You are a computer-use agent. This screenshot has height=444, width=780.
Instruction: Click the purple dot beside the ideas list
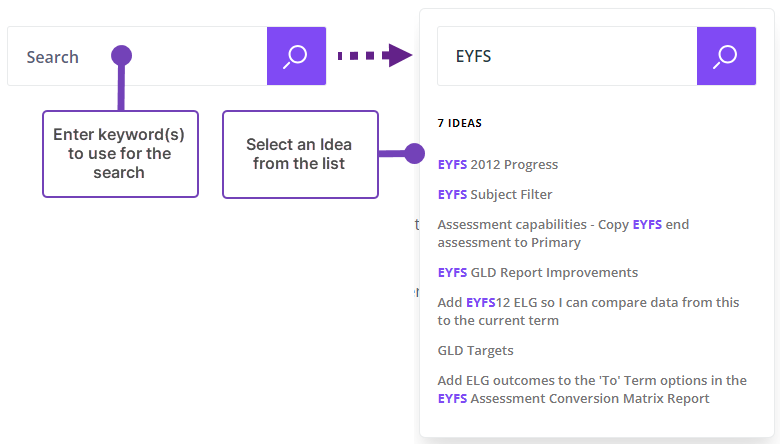[x=415, y=154]
